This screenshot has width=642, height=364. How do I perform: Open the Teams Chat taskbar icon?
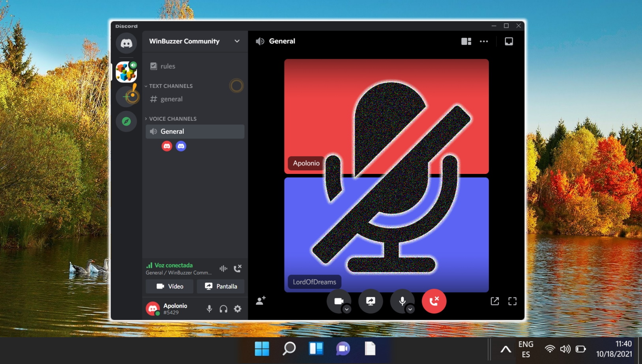point(343,349)
